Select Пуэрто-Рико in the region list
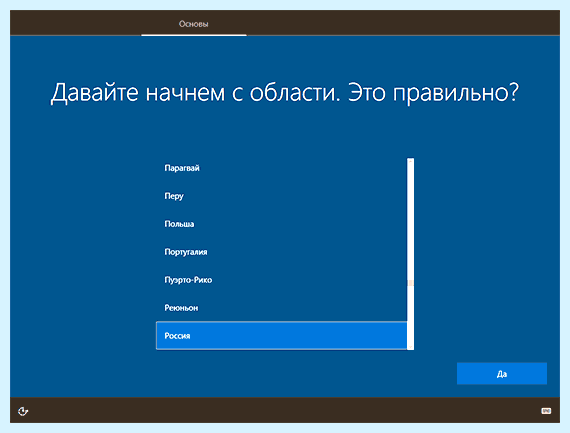 (x=282, y=280)
